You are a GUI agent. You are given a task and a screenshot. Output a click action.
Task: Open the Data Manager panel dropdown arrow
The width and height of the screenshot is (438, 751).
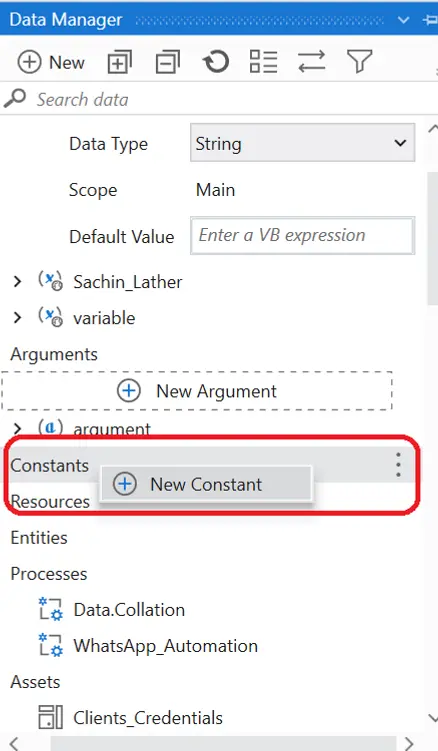403,20
